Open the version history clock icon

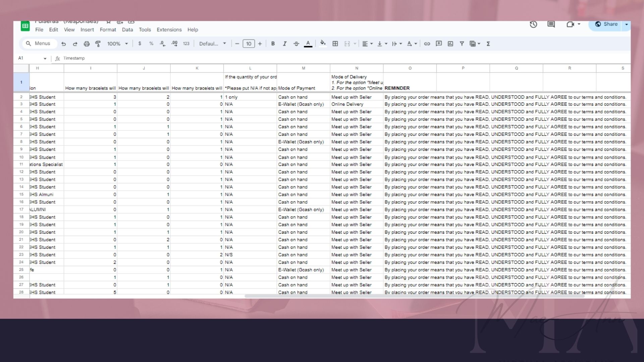coord(533,24)
